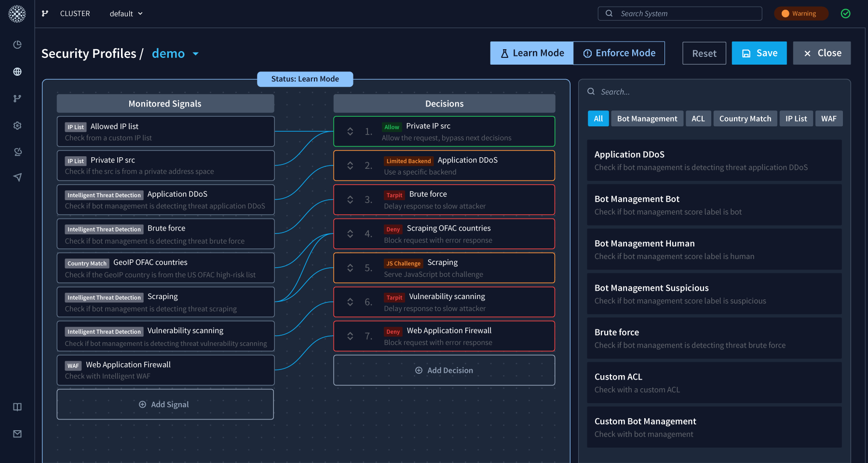Click the green check status icon
Screen dimensions: 868x463
[845, 14]
